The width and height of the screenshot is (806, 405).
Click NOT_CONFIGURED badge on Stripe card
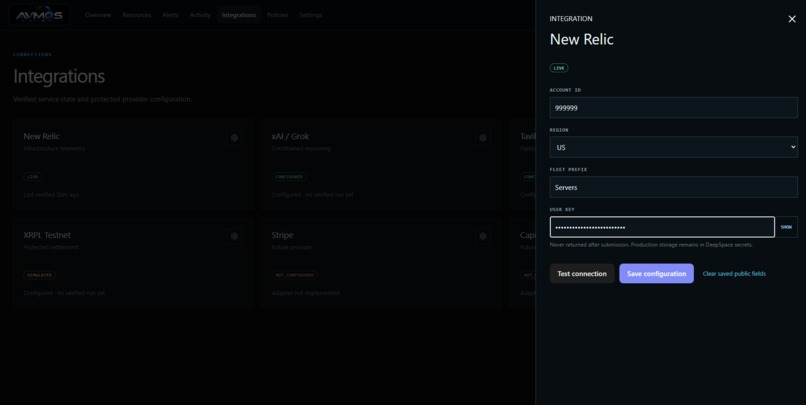[x=295, y=275]
